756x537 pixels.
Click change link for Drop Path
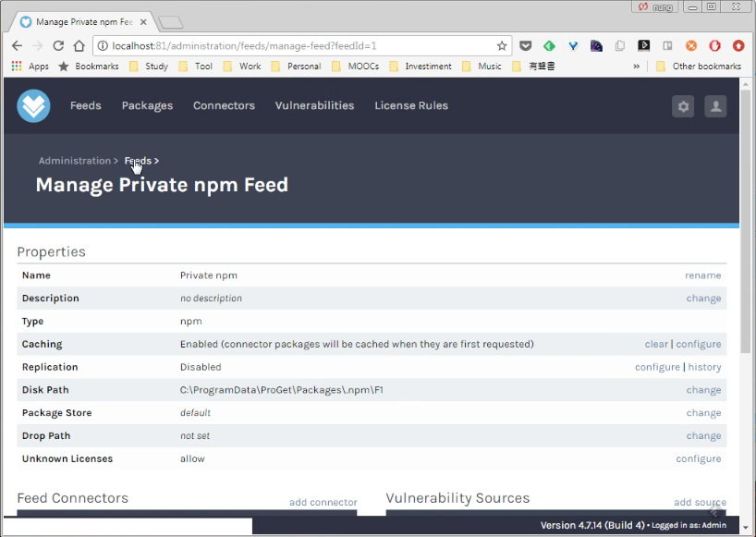tap(703, 435)
